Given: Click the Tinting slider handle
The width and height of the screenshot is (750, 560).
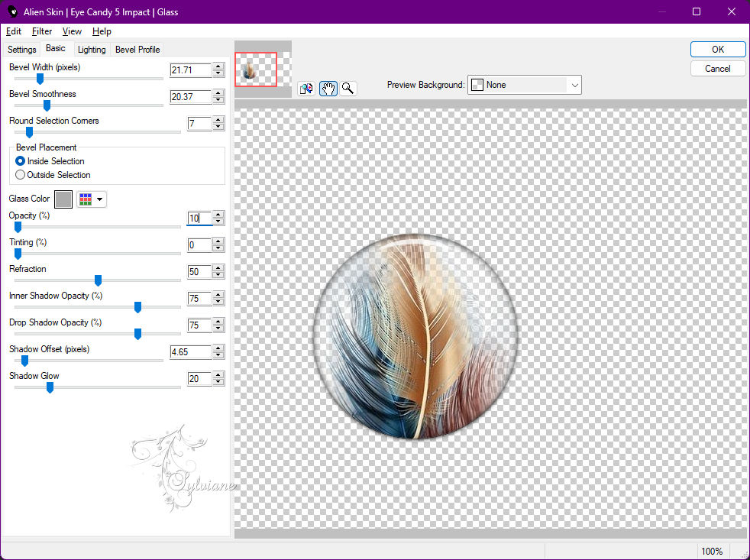Looking at the screenshot, I should (18, 254).
